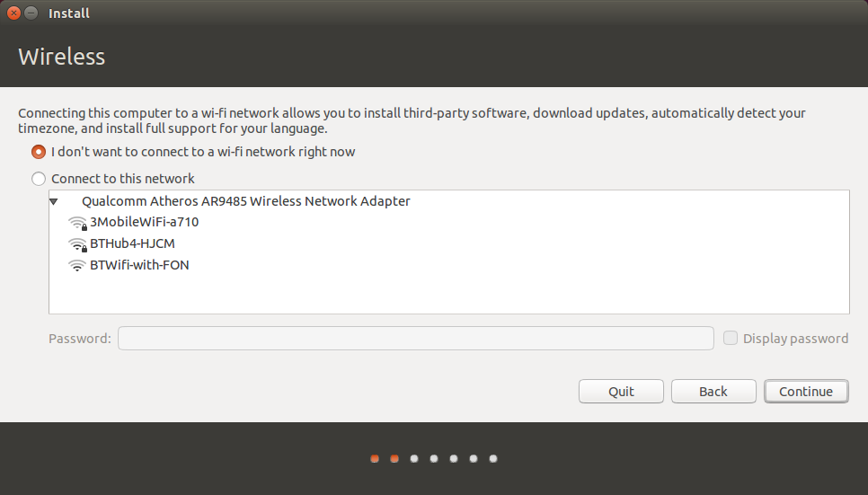This screenshot has height=495, width=868.
Task: Select "I don't want to connect" radio option
Action: click(39, 152)
